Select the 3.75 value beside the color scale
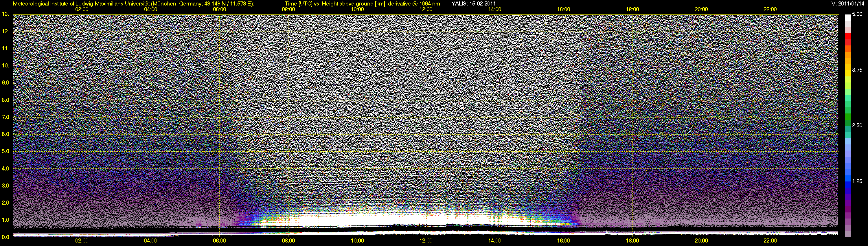868x246 pixels. pyautogui.click(x=857, y=70)
